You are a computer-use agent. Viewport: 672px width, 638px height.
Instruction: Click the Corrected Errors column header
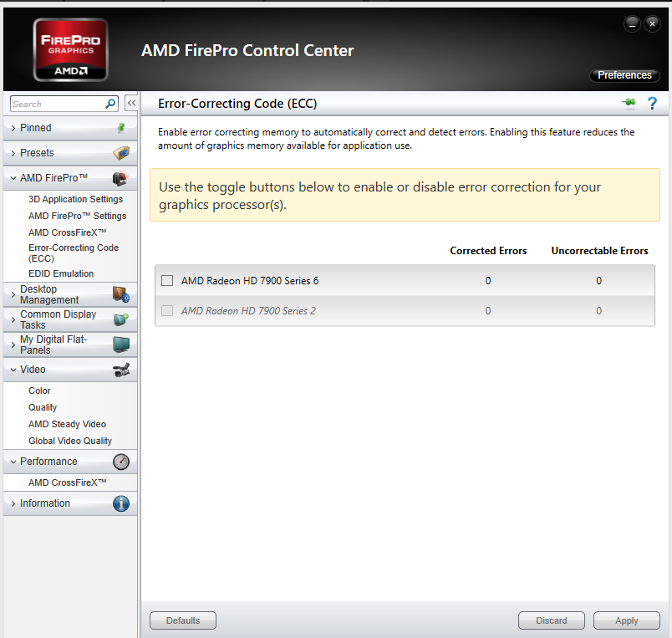tap(488, 251)
